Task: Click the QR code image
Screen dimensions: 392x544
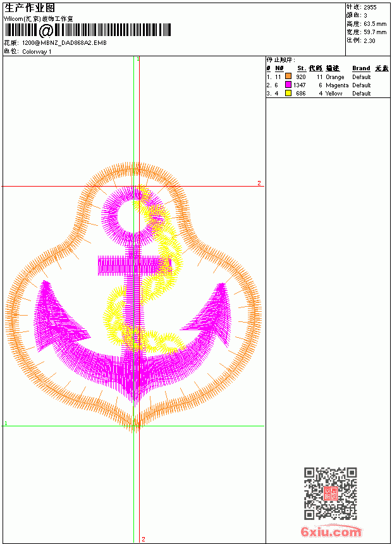Action: coord(330,493)
